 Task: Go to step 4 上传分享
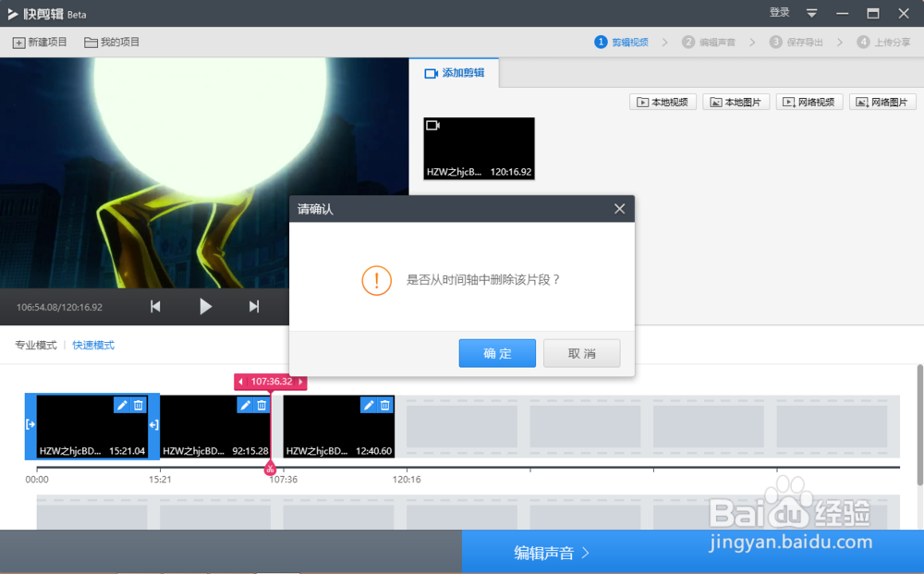pos(884,42)
